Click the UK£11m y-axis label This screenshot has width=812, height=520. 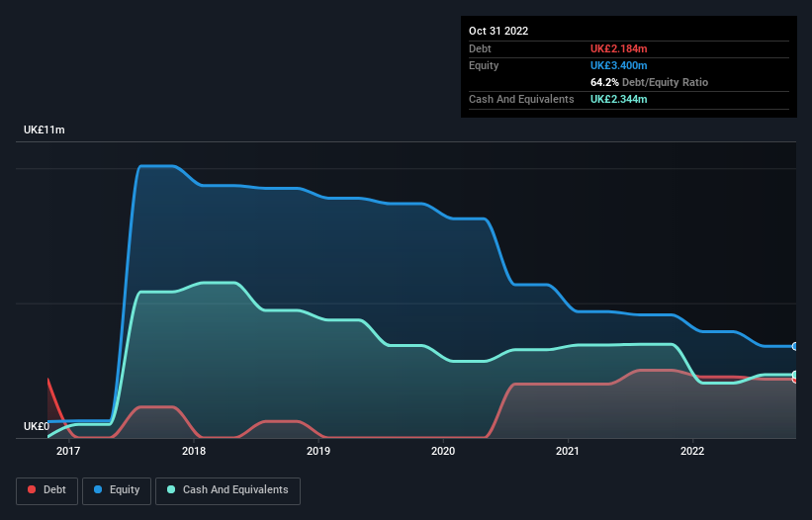tap(45, 130)
